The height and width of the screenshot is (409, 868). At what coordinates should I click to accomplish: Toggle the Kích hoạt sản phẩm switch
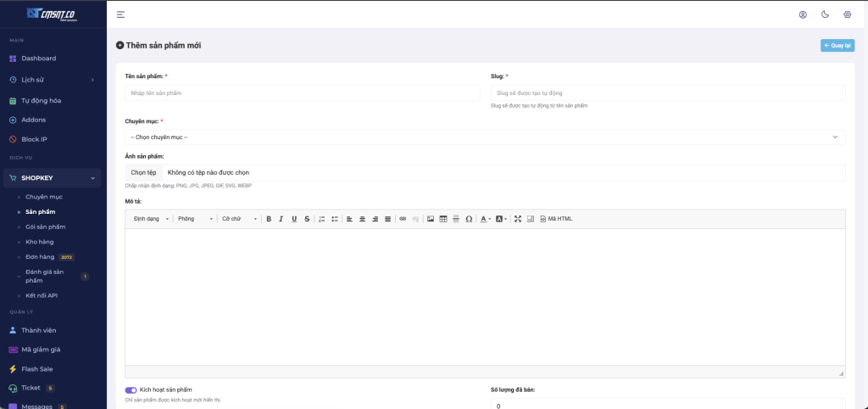point(131,389)
